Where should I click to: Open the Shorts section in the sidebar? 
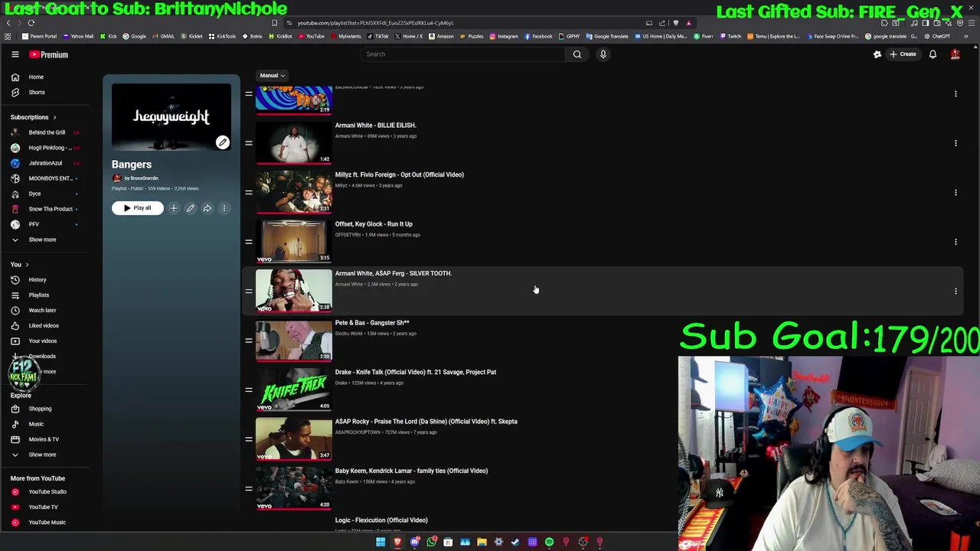pyautogui.click(x=36, y=92)
